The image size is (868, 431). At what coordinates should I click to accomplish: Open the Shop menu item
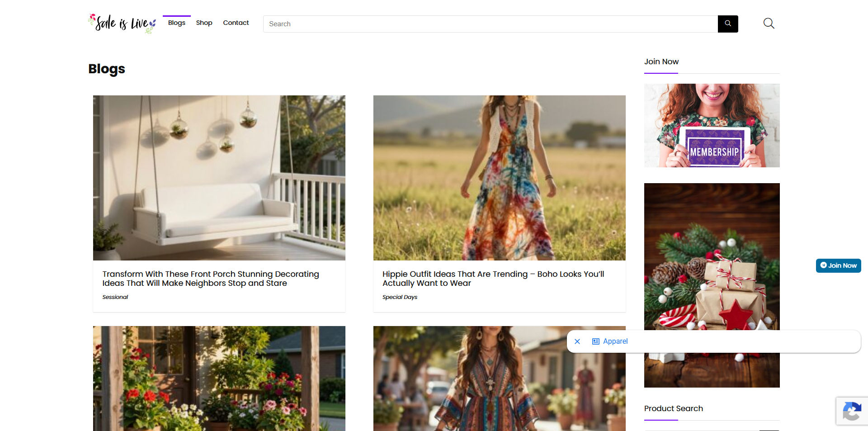(204, 23)
